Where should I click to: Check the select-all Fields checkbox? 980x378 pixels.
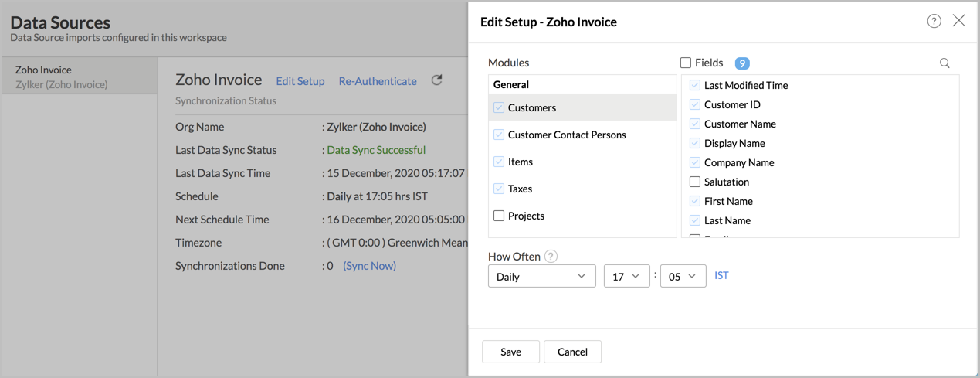[x=685, y=63]
